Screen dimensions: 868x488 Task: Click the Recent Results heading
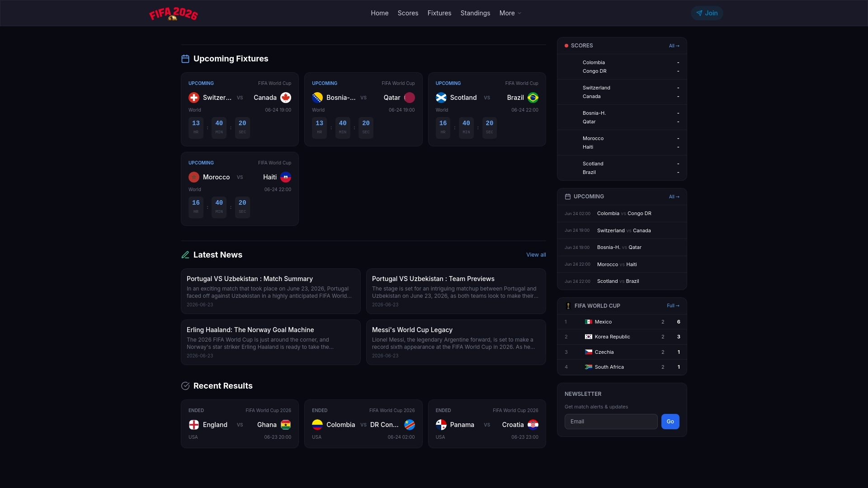tap(223, 386)
